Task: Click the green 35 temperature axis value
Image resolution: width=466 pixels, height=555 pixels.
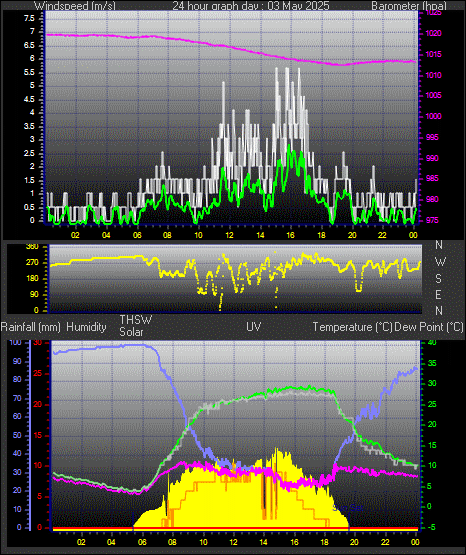Action: 432,363
